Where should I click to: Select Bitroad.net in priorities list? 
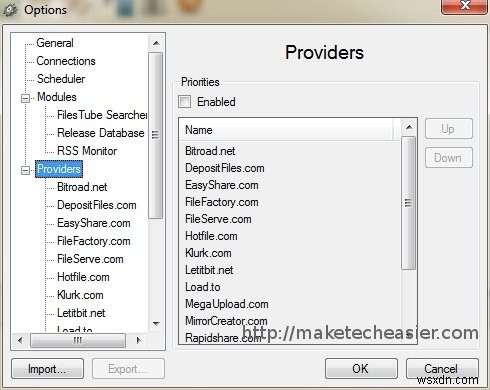(x=210, y=151)
